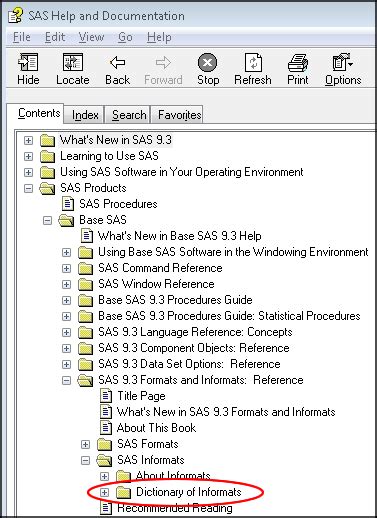Expand Base SAS 9.3 Procedures Guide
Screen dimensions: 377x518
pos(66,300)
